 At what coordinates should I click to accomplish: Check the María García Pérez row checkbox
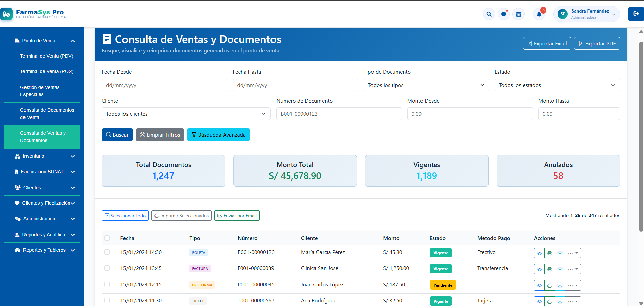click(107, 252)
